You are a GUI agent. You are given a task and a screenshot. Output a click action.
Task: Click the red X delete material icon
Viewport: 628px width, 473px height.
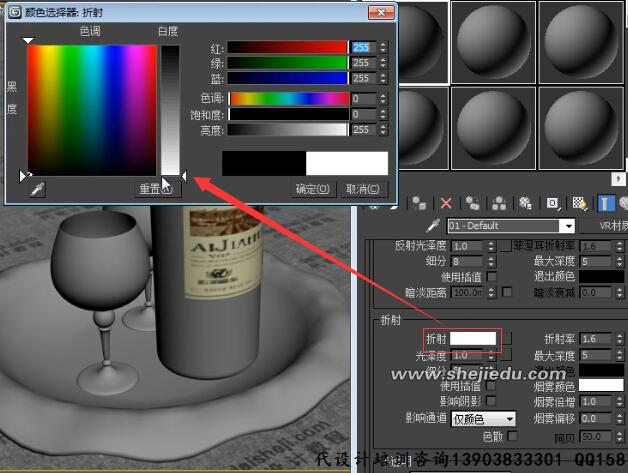[x=446, y=202]
